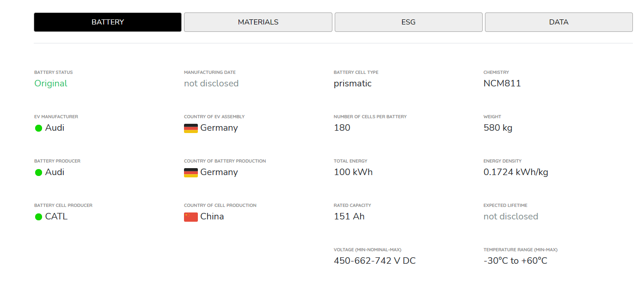The width and height of the screenshot is (644, 291).
Task: Click the German flag for EV assembly country
Action: (190, 128)
